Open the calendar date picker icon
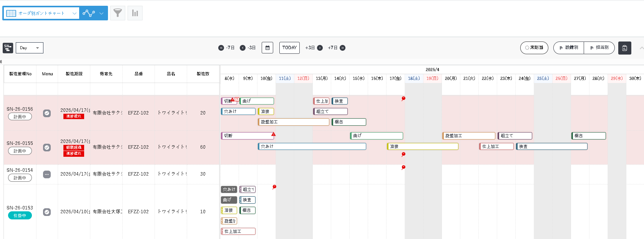 [x=267, y=48]
